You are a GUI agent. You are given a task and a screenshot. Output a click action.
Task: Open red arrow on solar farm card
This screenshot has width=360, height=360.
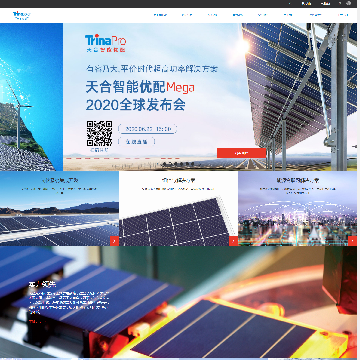[x=114, y=241]
